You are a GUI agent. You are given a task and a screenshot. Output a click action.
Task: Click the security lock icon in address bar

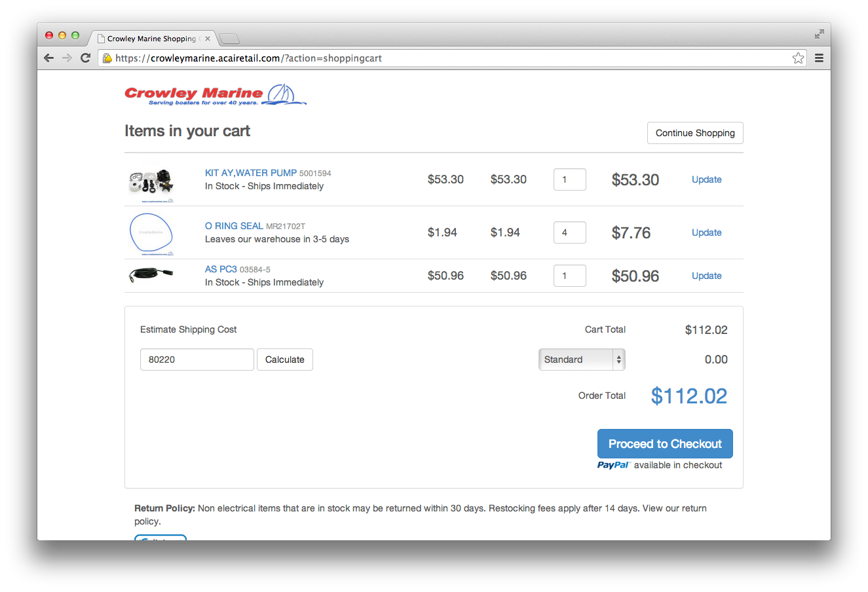click(107, 58)
